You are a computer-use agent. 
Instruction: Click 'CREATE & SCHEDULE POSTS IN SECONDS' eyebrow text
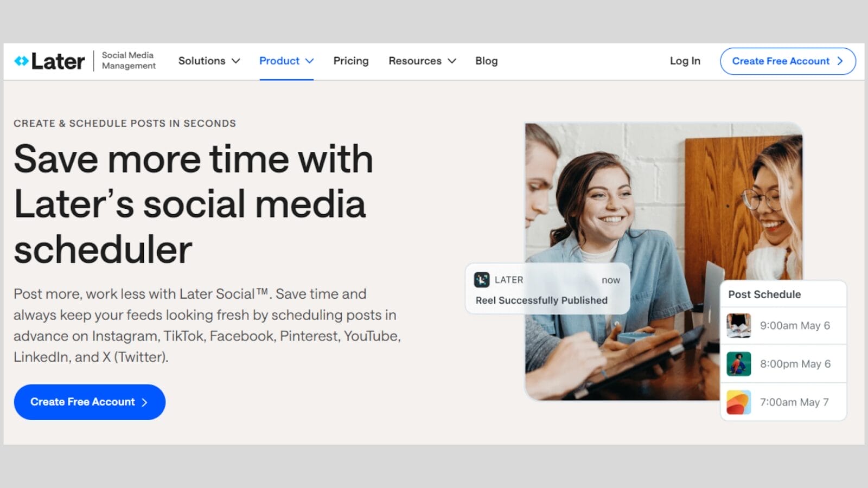pyautogui.click(x=125, y=124)
